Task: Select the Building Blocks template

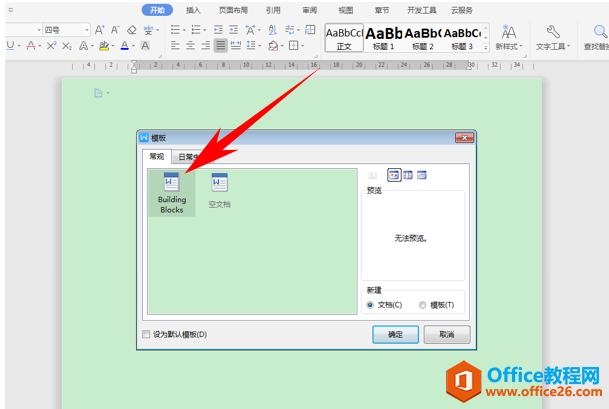Action: coord(172,193)
